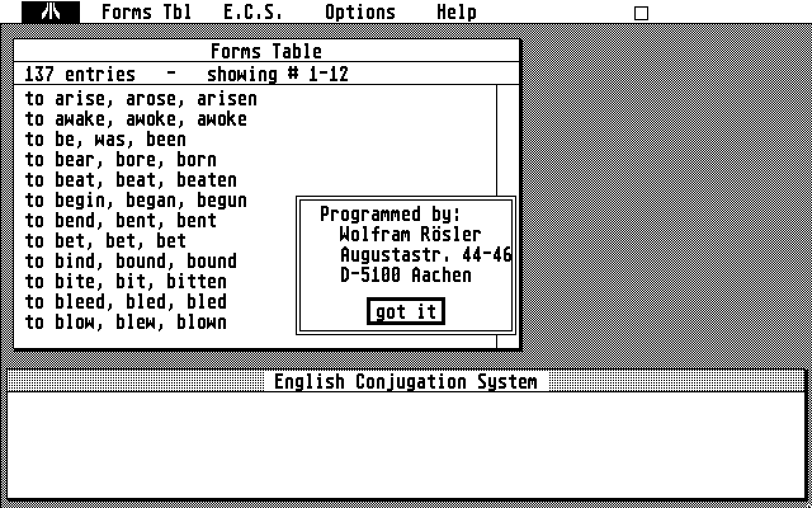The height and width of the screenshot is (508, 812).
Task: Select row 'to be, was, been'
Action: click(105, 139)
